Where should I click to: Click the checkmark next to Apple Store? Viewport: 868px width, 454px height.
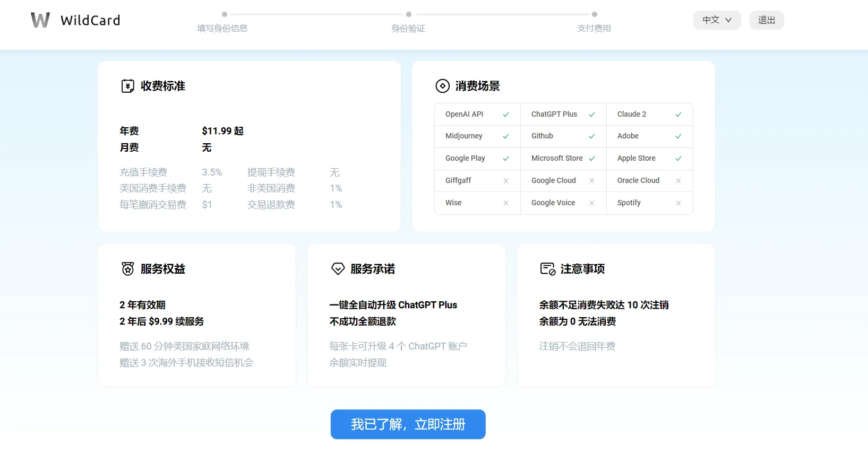pyautogui.click(x=678, y=159)
